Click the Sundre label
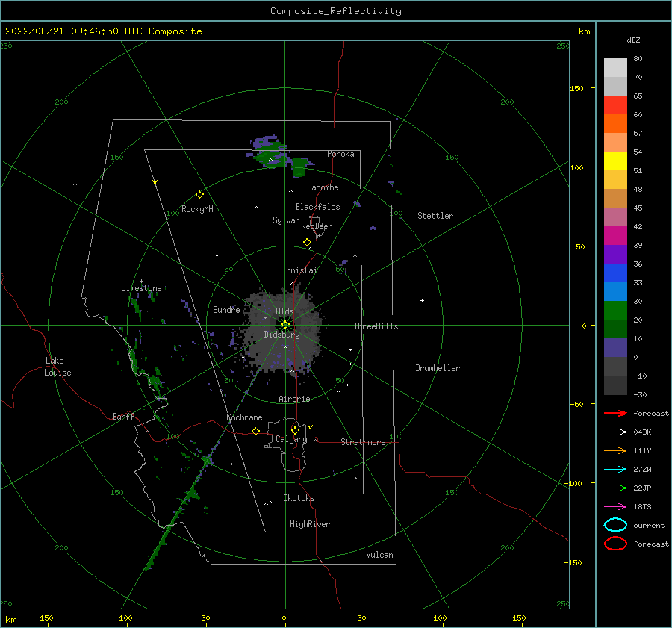The width and height of the screenshot is (672, 628). [226, 309]
